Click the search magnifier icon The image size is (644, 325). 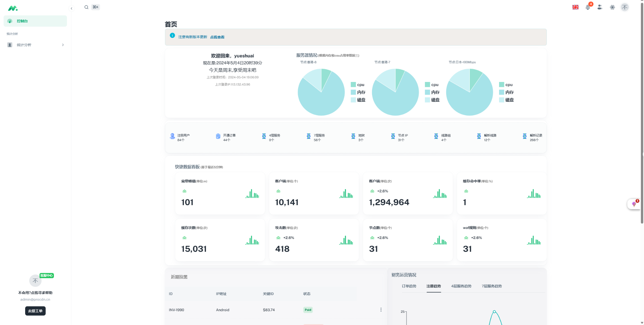86,7
